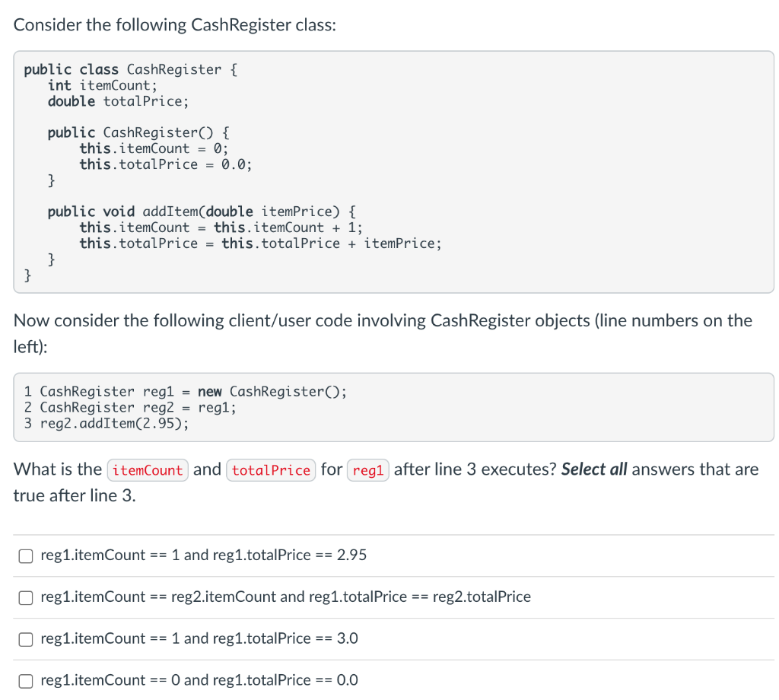This screenshot has height=700, width=779.
Task: Check the option stating totalPrice == 3.0
Action: pyautogui.click(x=25, y=639)
